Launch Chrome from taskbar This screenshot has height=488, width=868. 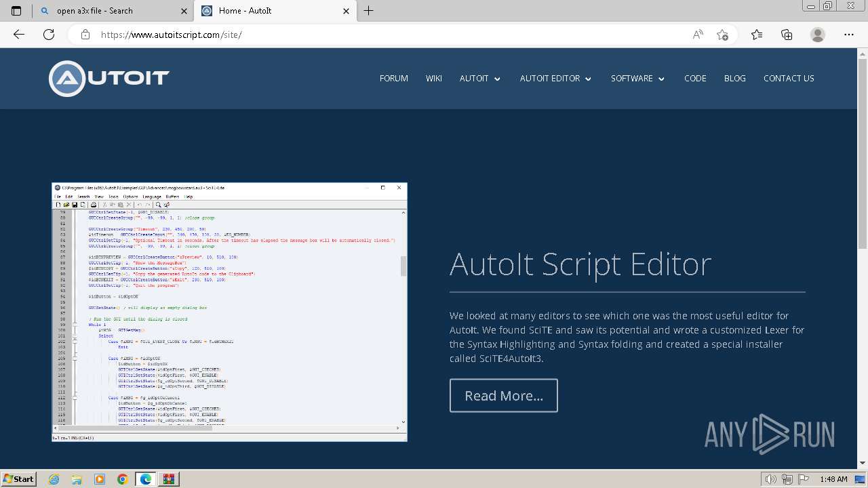pyautogui.click(x=122, y=479)
